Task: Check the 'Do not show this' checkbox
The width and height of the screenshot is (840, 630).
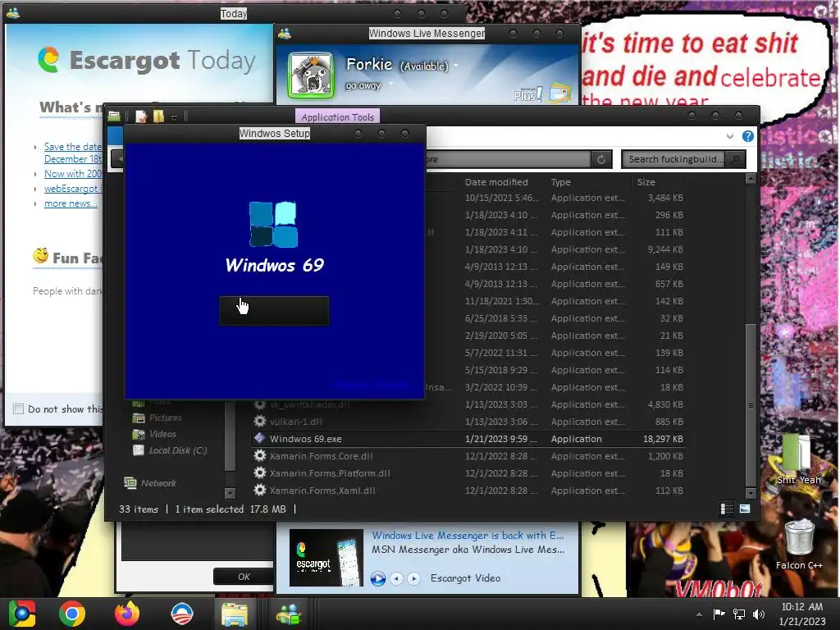Action: pos(18,409)
